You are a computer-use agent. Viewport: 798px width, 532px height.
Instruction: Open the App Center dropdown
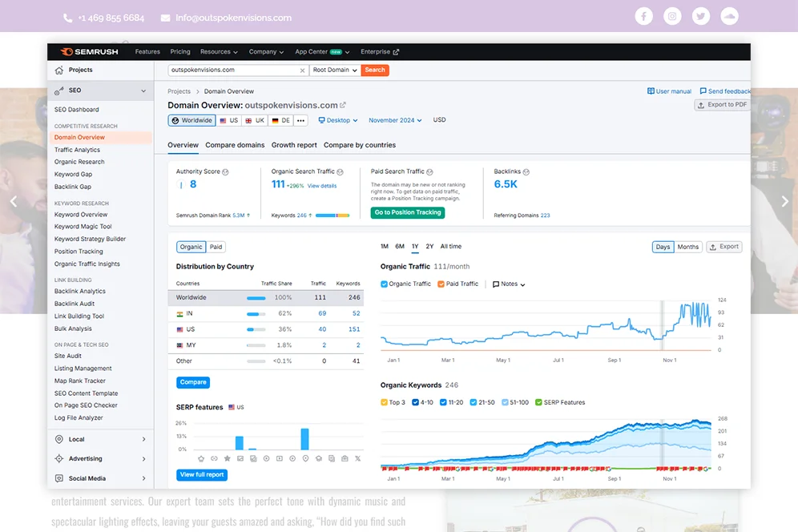322,52
